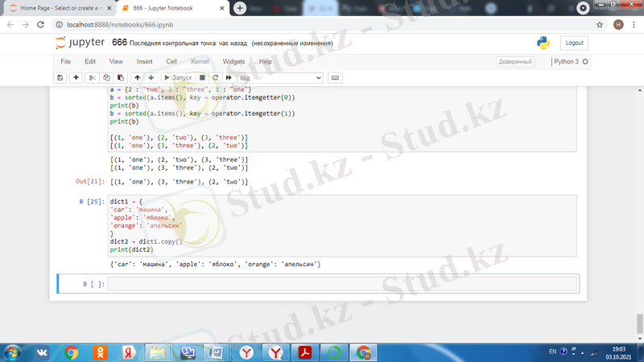View site information icon in address bar
This screenshot has height=362, width=644.
point(59,25)
